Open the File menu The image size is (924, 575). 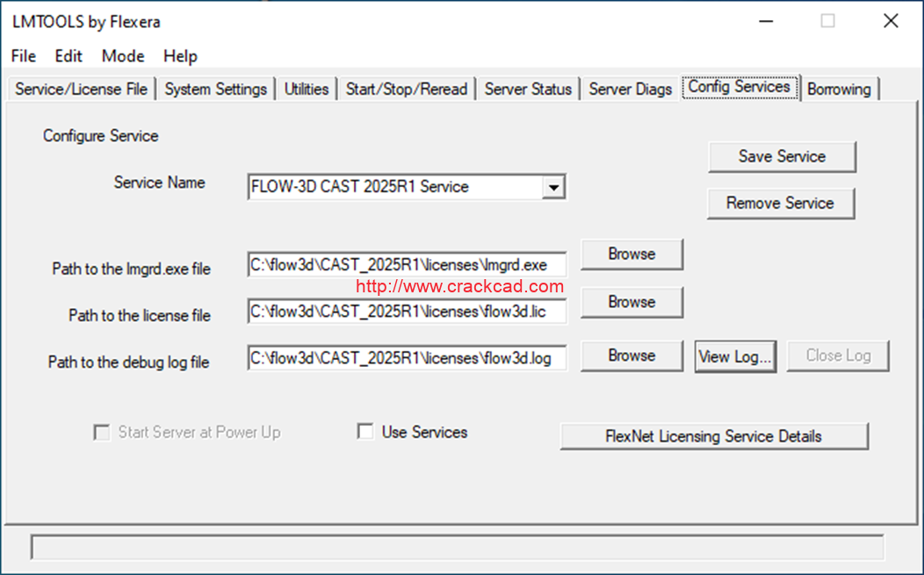point(24,56)
